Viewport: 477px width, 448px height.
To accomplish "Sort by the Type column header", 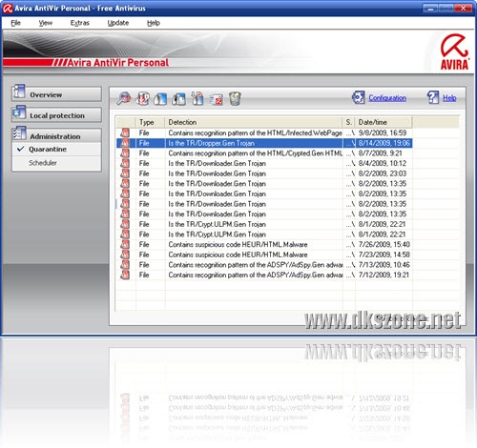I will (151, 122).
